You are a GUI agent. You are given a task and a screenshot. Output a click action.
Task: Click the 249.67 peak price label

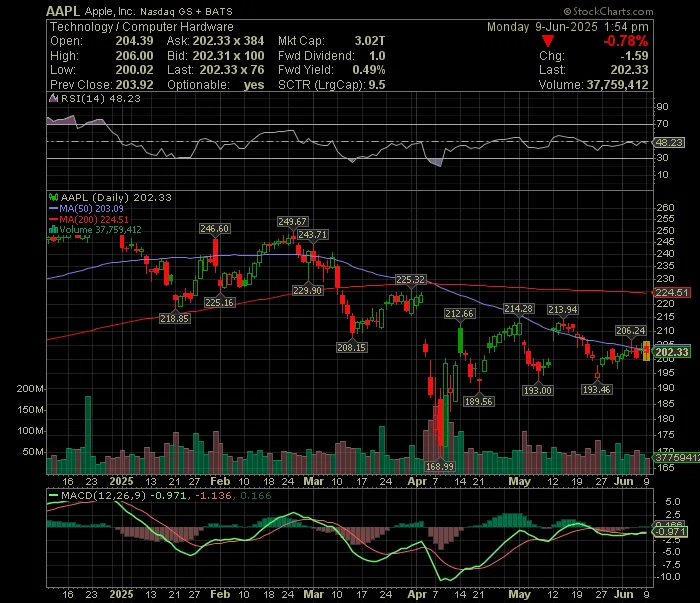pos(292,222)
